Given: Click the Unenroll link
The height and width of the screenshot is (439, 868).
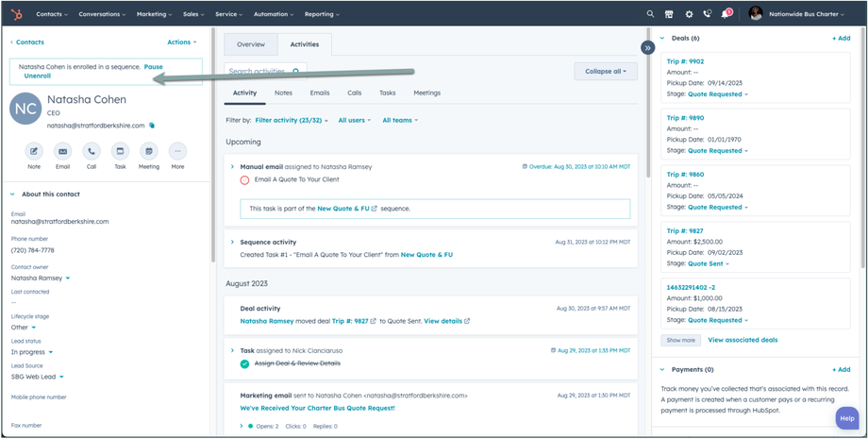Looking at the screenshot, I should 38,76.
